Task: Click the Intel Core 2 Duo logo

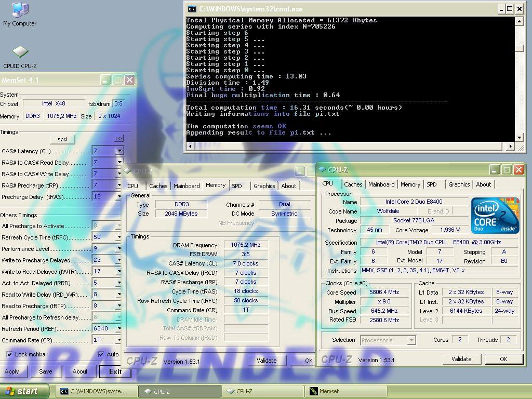Action: coord(495,216)
